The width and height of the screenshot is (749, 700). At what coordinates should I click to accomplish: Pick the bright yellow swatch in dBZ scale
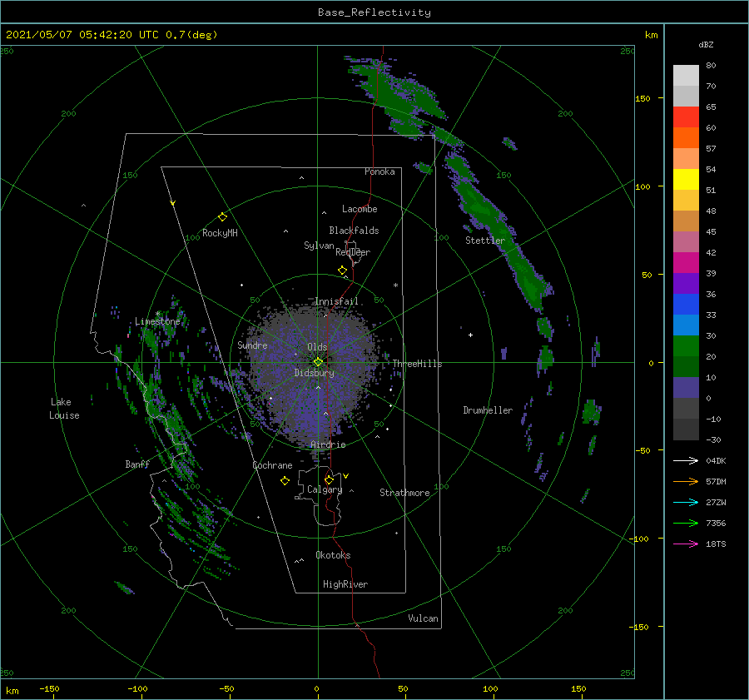pos(686,179)
